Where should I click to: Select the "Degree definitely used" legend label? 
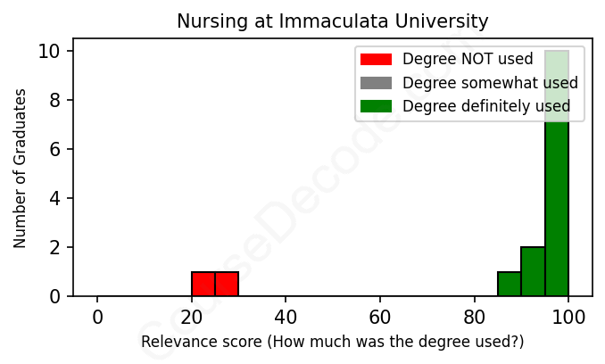point(486,107)
